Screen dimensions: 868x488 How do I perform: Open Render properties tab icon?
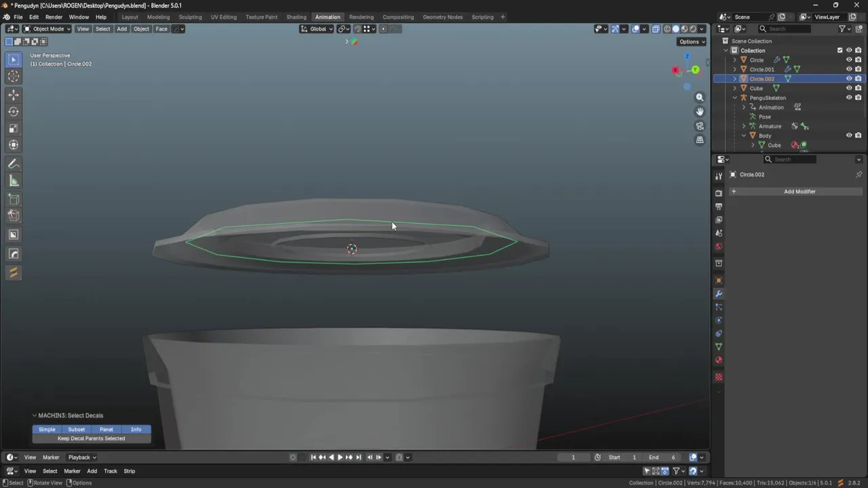[x=719, y=193]
